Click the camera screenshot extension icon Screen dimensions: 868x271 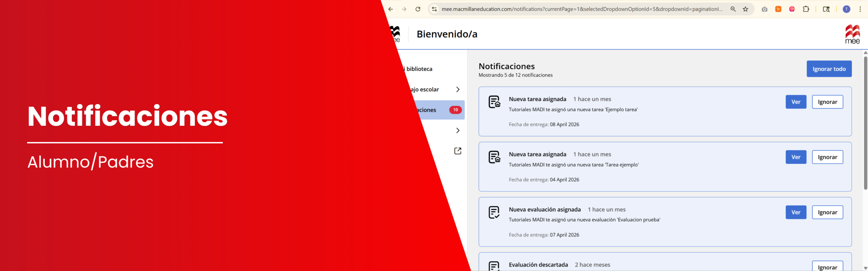pos(765,9)
